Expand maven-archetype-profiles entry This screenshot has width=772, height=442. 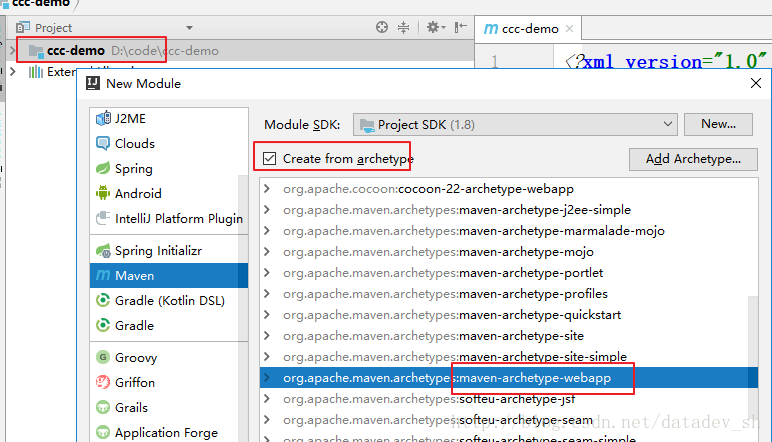point(267,293)
